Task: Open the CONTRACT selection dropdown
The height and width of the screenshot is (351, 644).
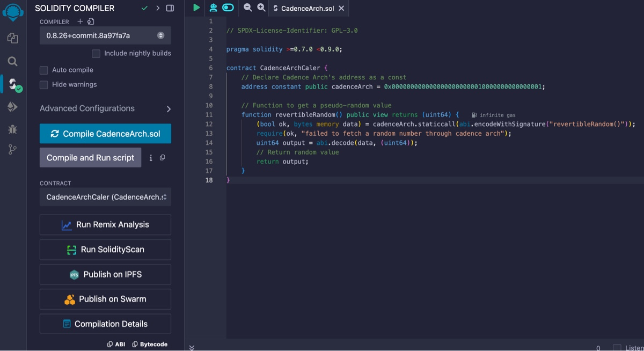Action: click(x=105, y=197)
